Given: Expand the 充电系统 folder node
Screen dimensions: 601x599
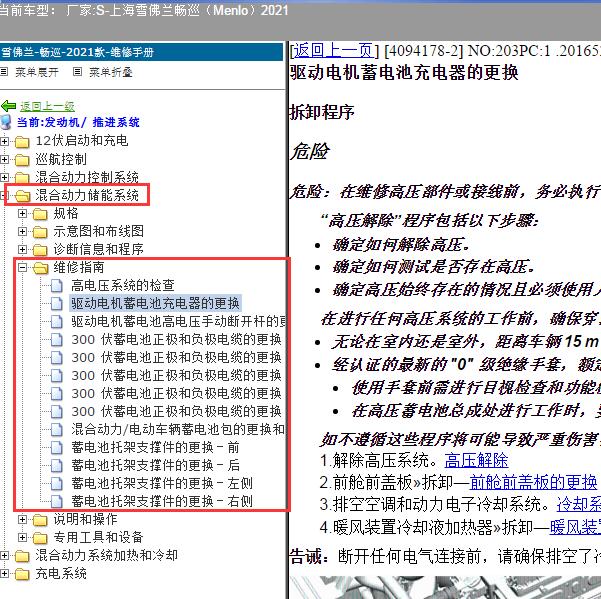Looking at the screenshot, I should click(4, 574).
